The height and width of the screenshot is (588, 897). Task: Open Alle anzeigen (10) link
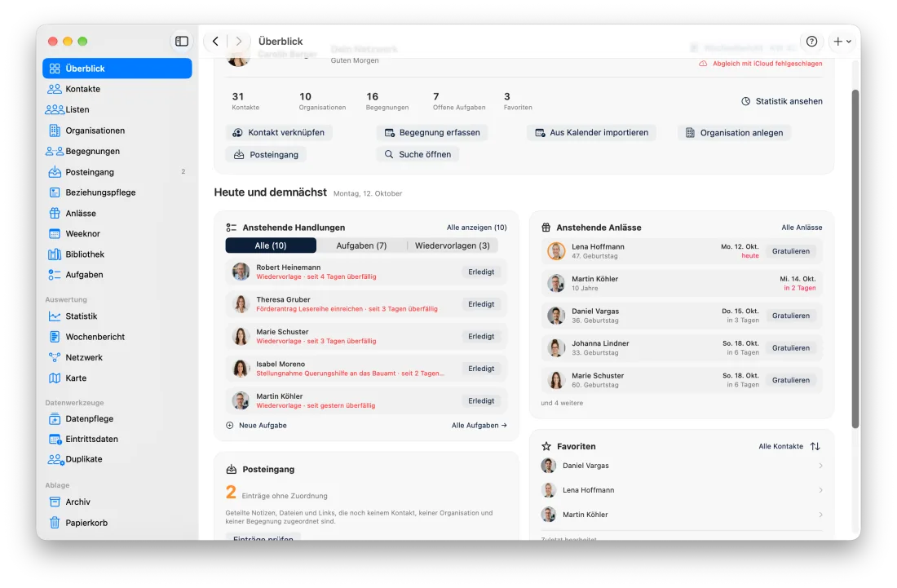476,228
